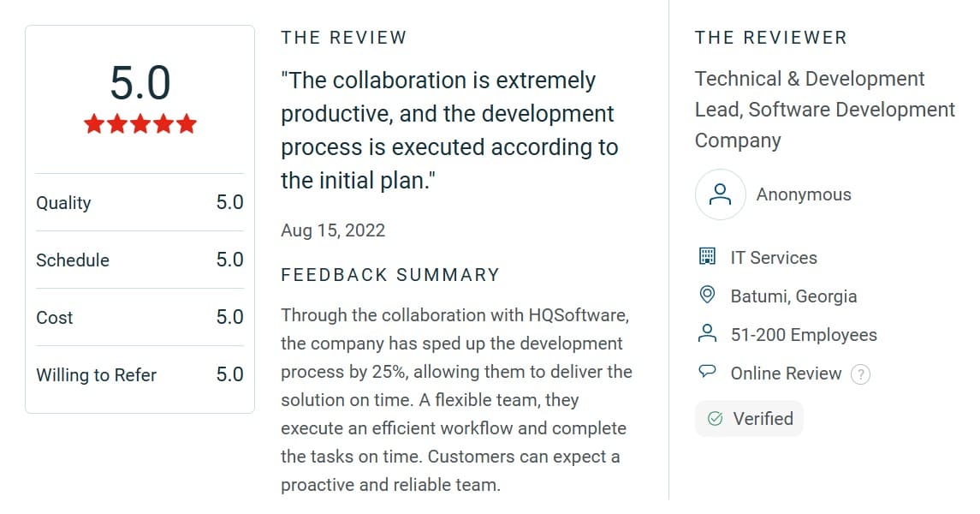The height and width of the screenshot is (514, 980).
Task: Open the Online Review question mark tooltip
Action: coord(861,374)
